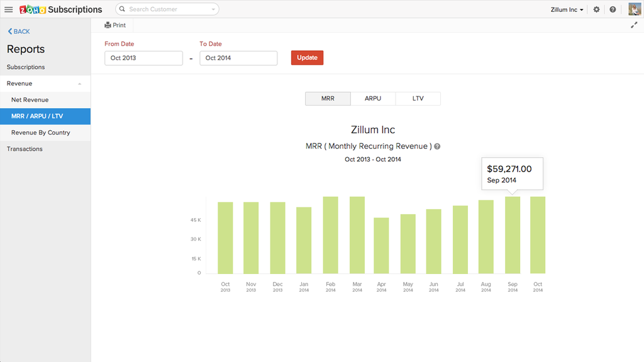The image size is (644, 362).
Task: Open the Search Customer dropdown arrow
Action: click(214, 9)
